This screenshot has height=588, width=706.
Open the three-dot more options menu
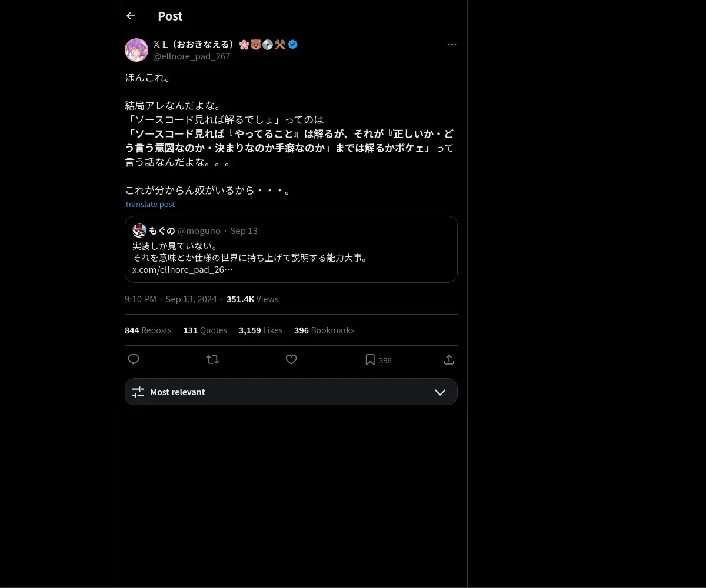click(x=452, y=44)
